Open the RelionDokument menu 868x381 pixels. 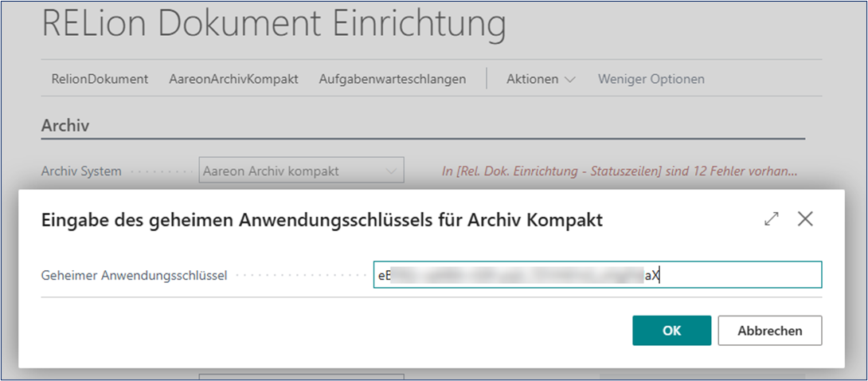click(100, 79)
